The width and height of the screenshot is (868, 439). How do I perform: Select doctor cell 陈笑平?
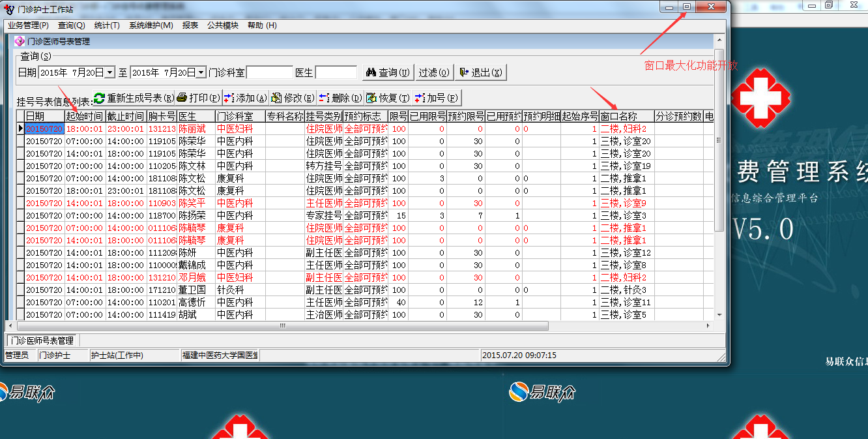(x=196, y=204)
